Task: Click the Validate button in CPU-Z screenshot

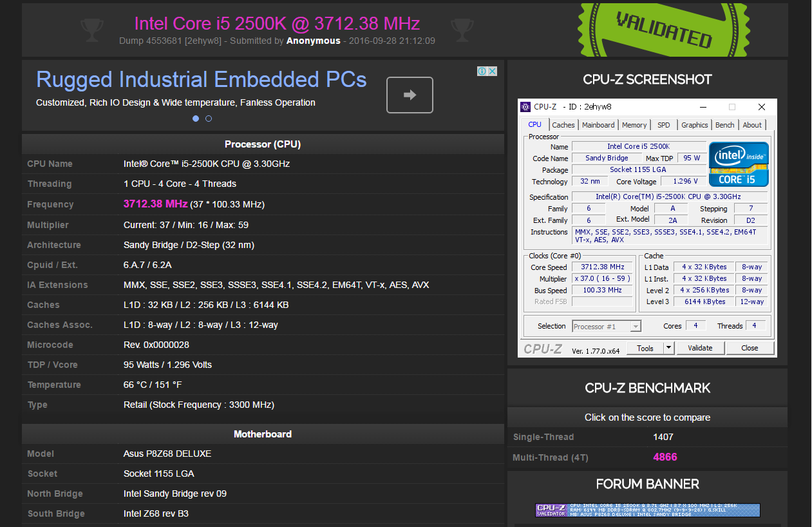Action: tap(700, 348)
